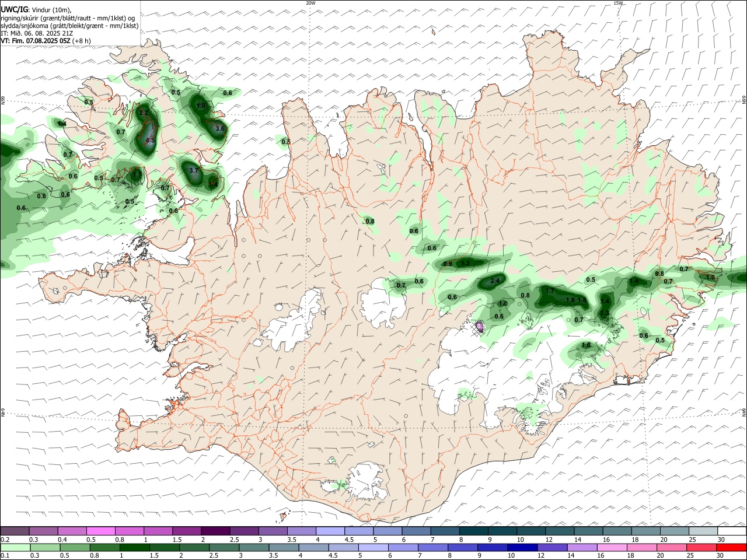Click the 3.7 precipitation value

tap(194, 170)
